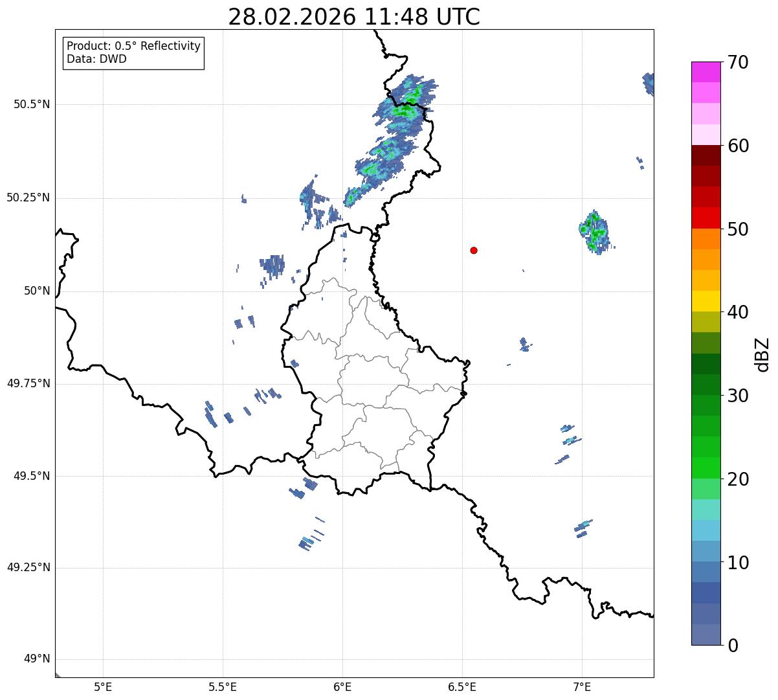Click "Product: 0.5° Reflectivity" label

133,47
